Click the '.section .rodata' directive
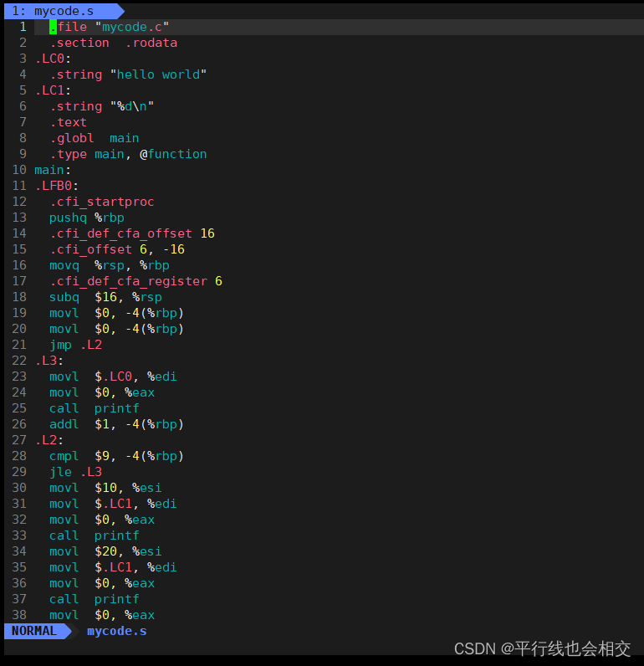The height and width of the screenshot is (666, 644). (114, 43)
